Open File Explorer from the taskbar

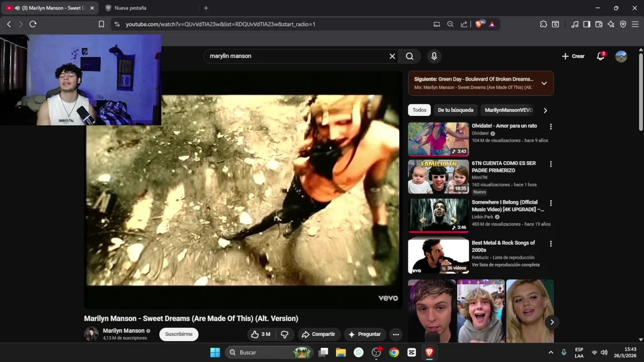click(341, 352)
